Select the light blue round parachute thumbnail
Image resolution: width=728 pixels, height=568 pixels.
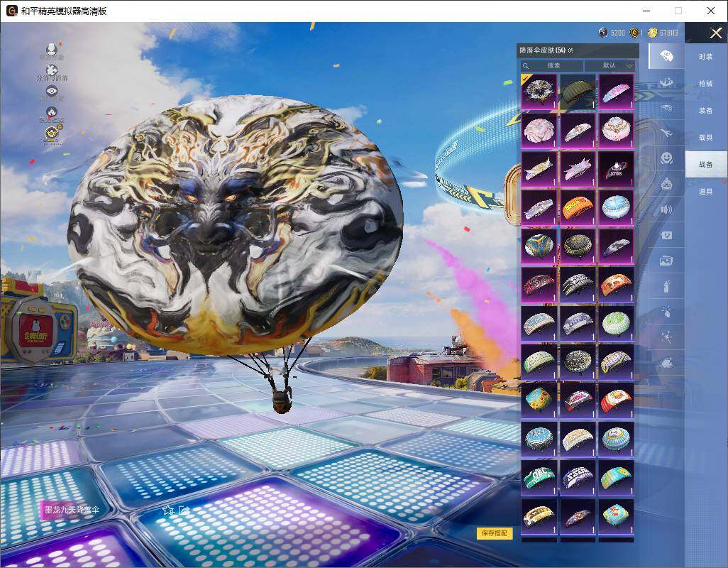616,207
